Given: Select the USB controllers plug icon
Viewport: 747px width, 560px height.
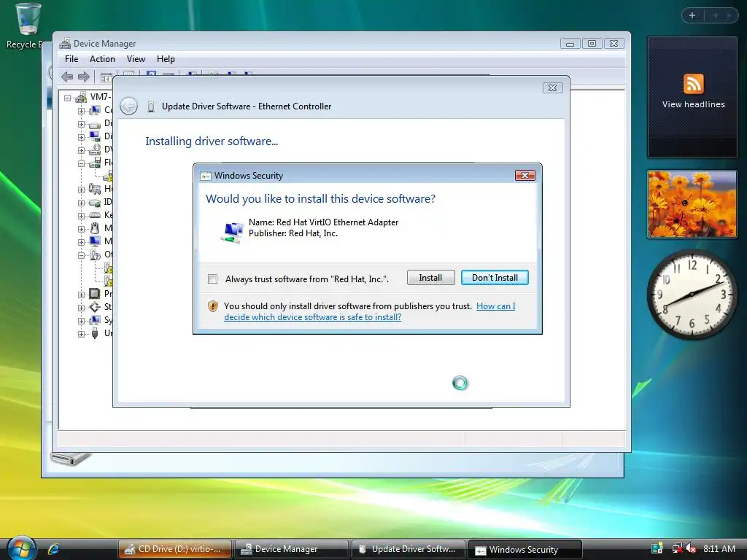Looking at the screenshot, I should [95, 333].
